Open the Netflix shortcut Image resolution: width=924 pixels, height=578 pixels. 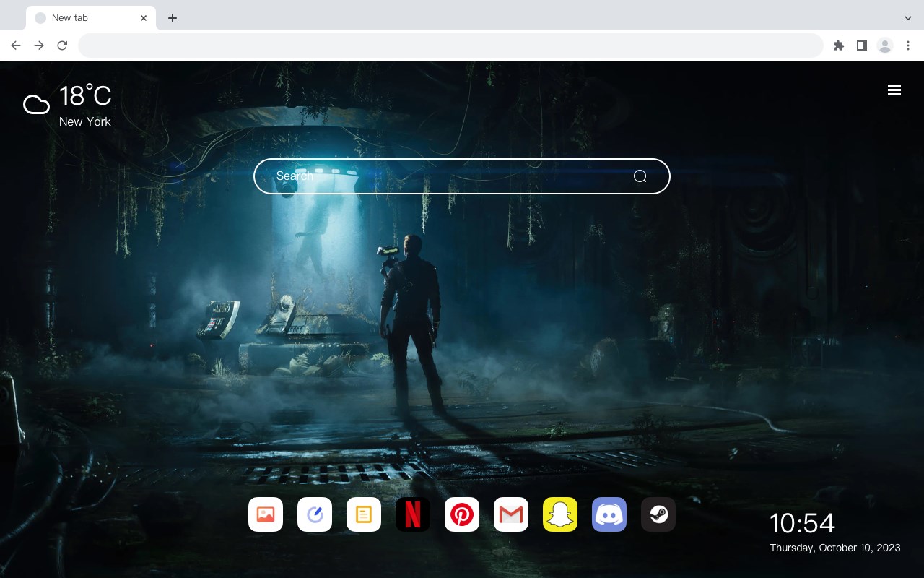coord(413,514)
